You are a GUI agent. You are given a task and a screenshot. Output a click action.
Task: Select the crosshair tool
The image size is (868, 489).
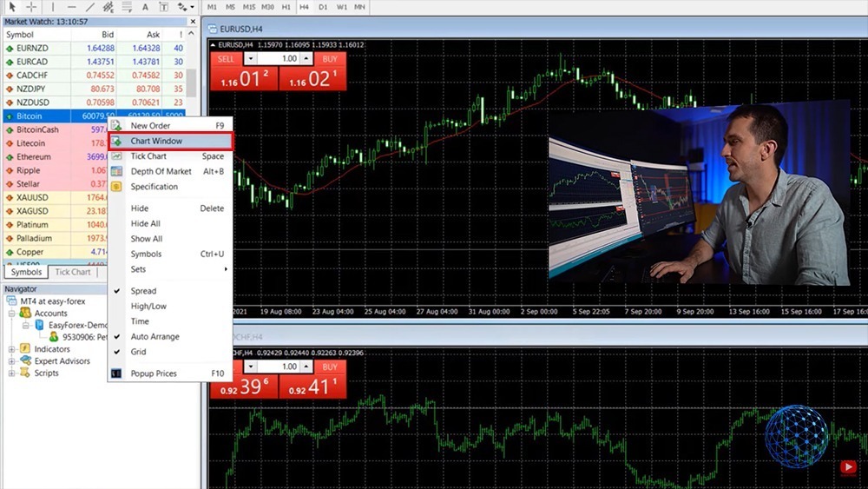(x=31, y=7)
